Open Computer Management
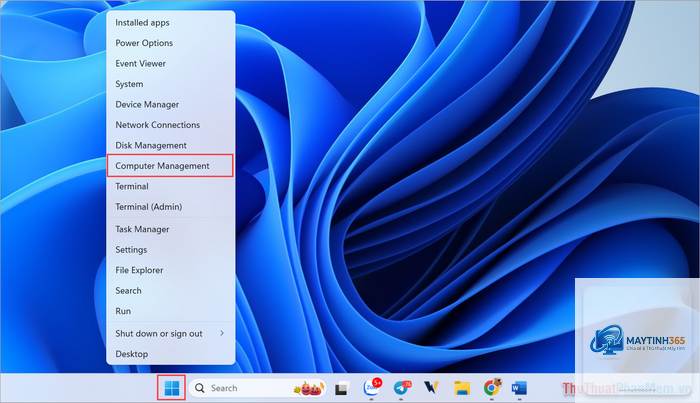This screenshot has height=403, width=700. [x=171, y=166]
